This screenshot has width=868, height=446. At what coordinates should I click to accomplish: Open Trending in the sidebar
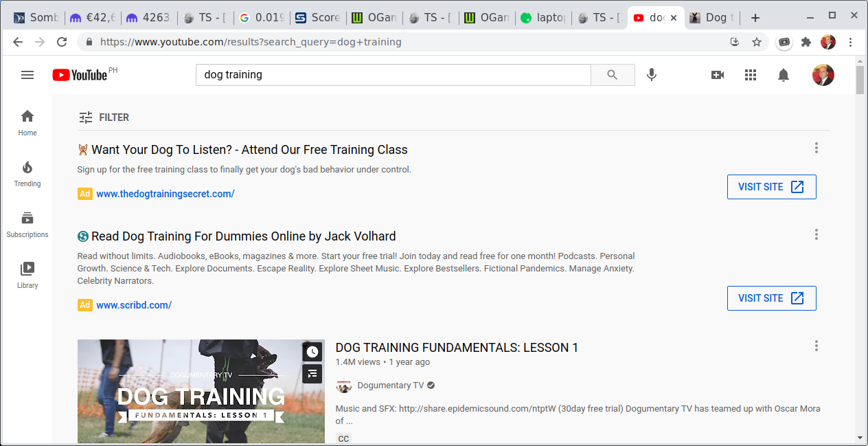coord(27,173)
